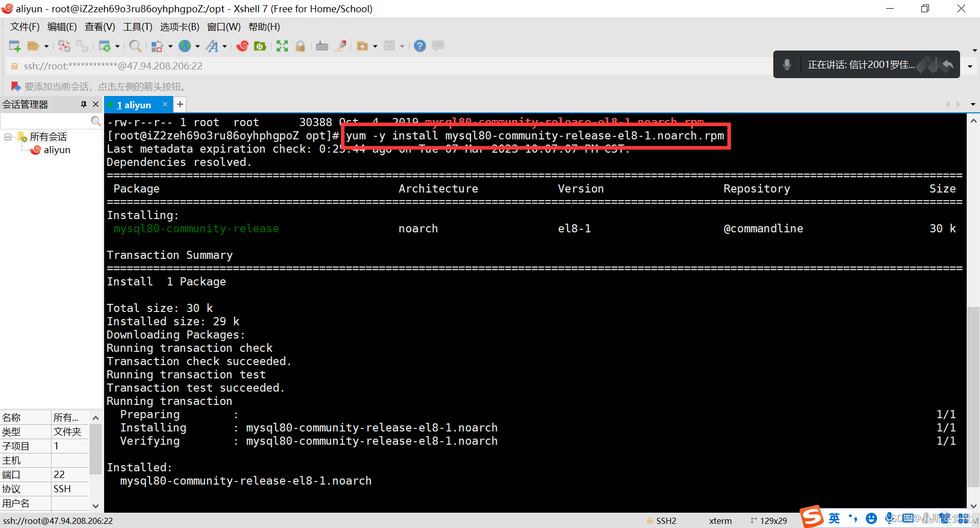Open the on-screen virtual keyboard icon

pos(322,46)
